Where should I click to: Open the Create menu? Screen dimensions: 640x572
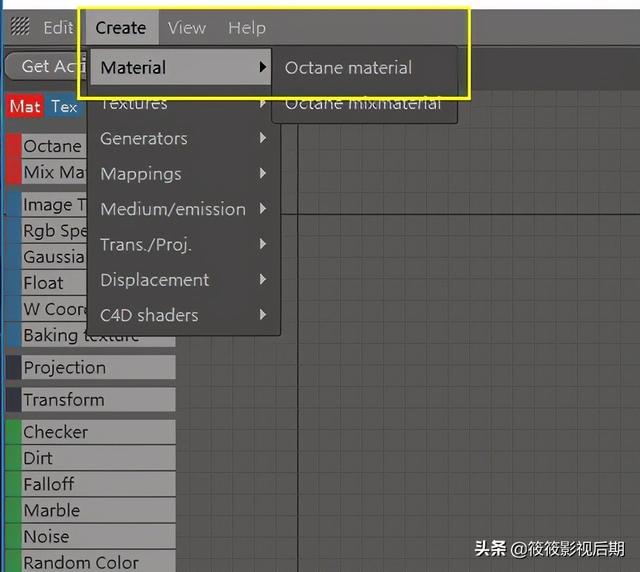pyautogui.click(x=121, y=28)
